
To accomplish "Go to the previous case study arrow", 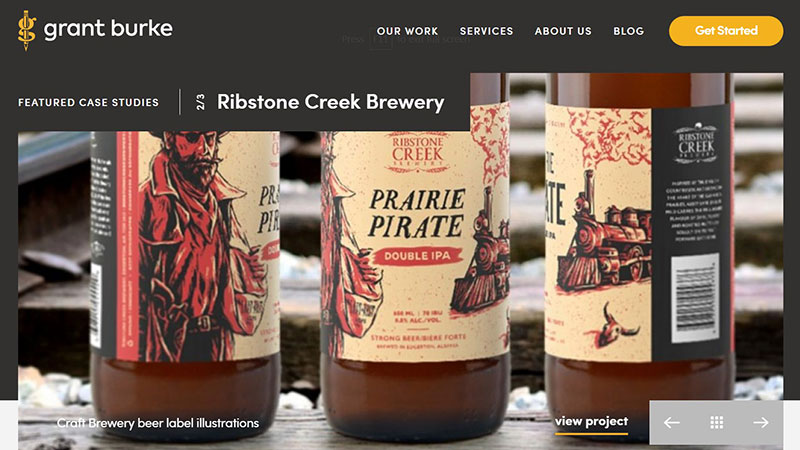I will pyautogui.click(x=671, y=422).
